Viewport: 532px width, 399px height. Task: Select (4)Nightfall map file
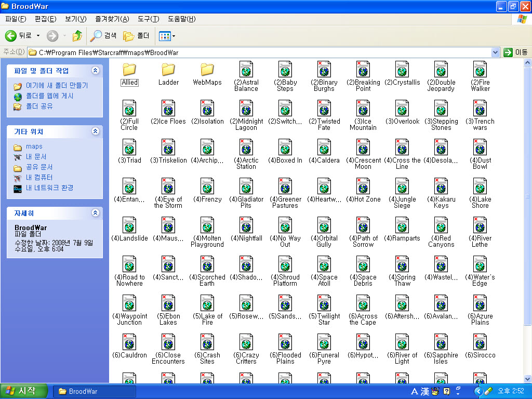tap(246, 230)
